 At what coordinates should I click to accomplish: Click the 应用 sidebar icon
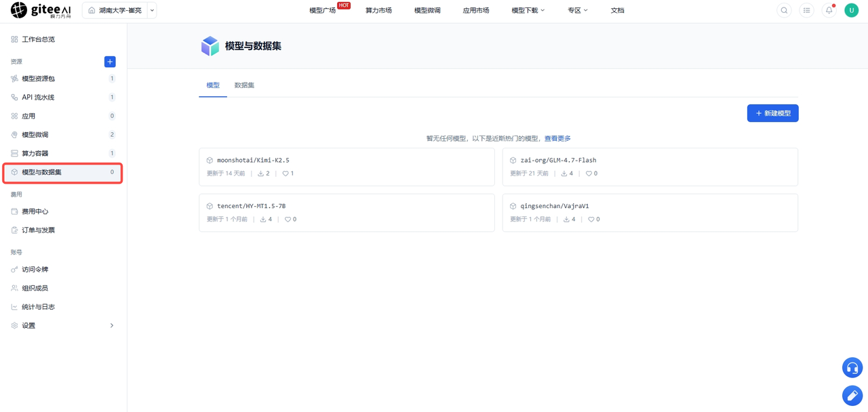click(x=14, y=116)
